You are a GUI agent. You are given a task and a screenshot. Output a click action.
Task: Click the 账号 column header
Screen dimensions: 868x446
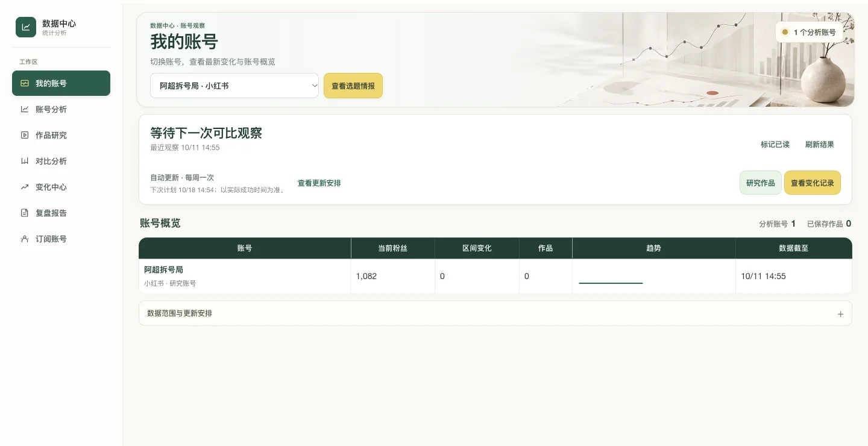[x=245, y=248]
